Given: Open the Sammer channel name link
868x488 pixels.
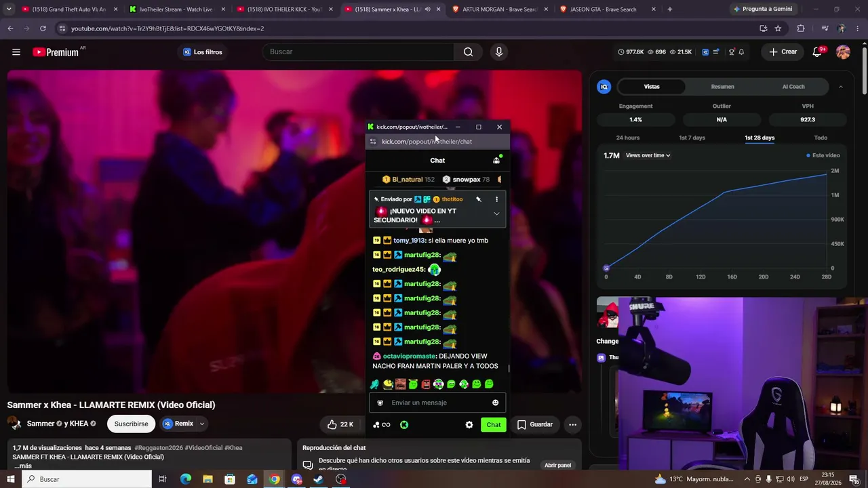Looking at the screenshot, I should tap(41, 424).
